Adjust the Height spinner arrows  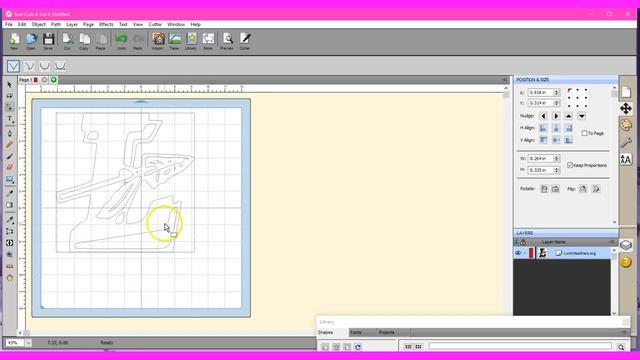point(556,170)
